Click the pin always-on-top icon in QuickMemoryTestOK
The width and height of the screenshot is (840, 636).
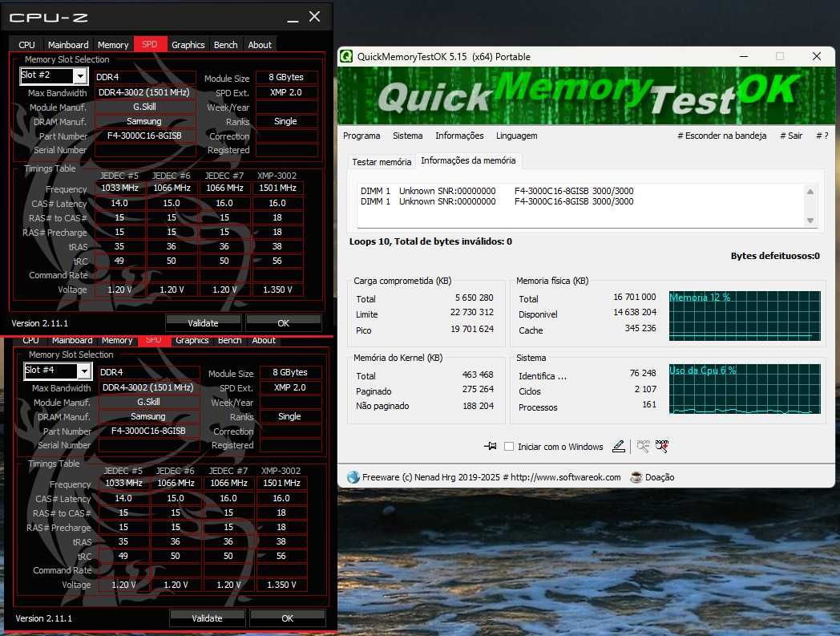pyautogui.click(x=491, y=446)
